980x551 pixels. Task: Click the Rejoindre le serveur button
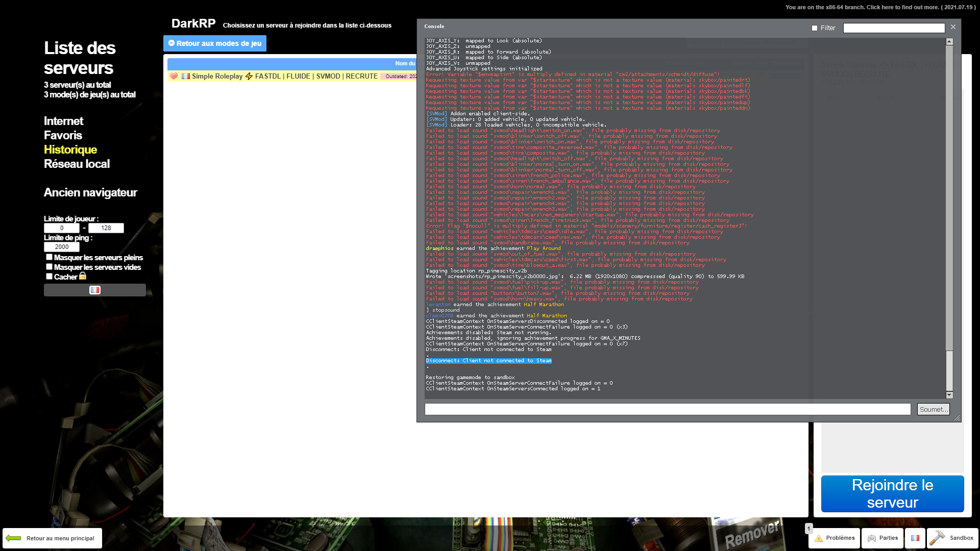click(892, 494)
